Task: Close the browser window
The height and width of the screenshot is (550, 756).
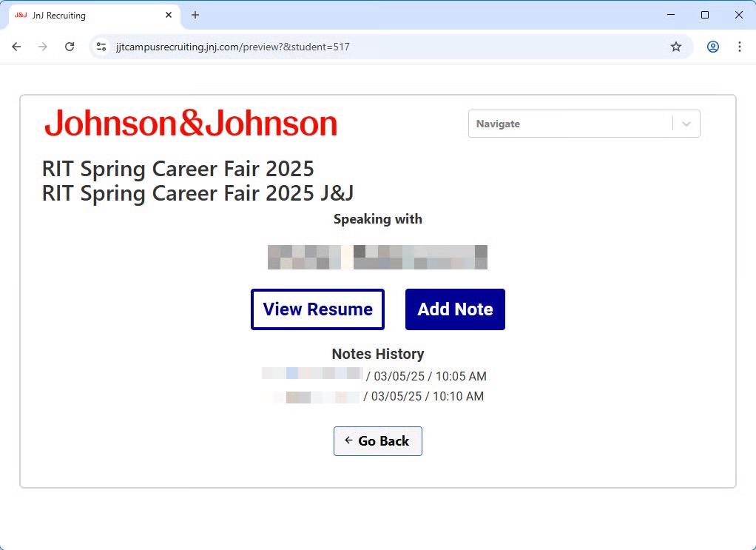Action: [x=739, y=15]
